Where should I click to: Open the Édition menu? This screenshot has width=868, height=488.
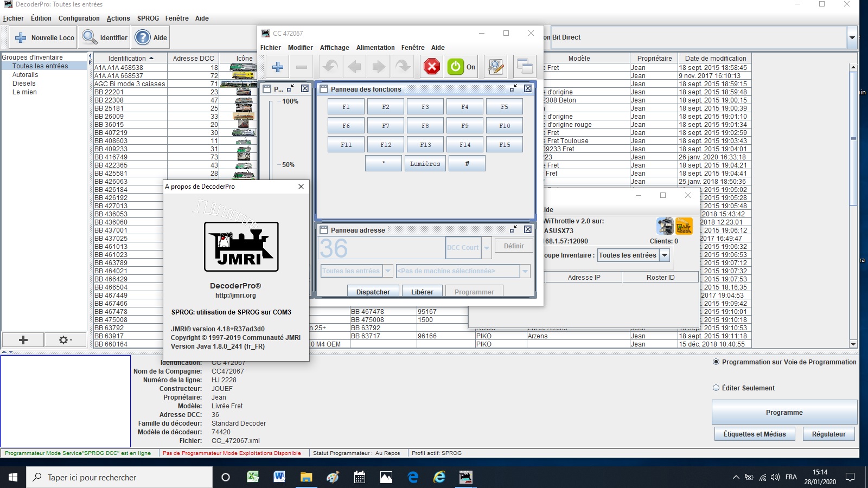tap(41, 18)
